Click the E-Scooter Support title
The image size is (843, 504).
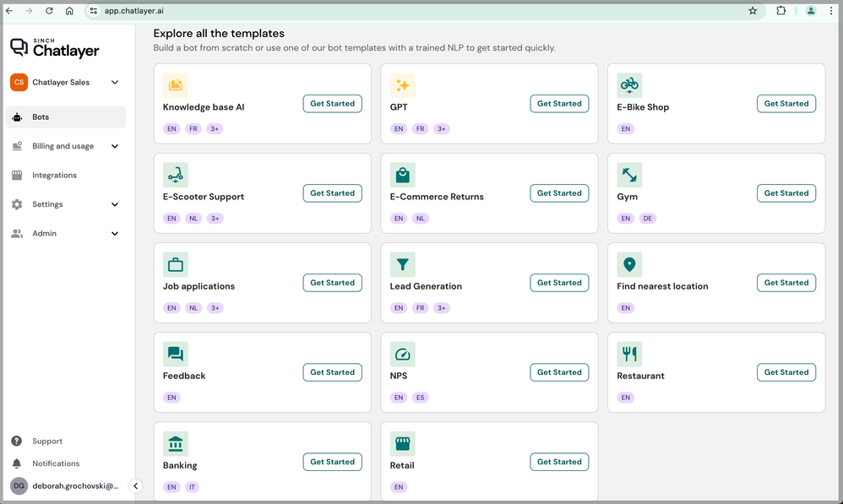click(x=204, y=197)
